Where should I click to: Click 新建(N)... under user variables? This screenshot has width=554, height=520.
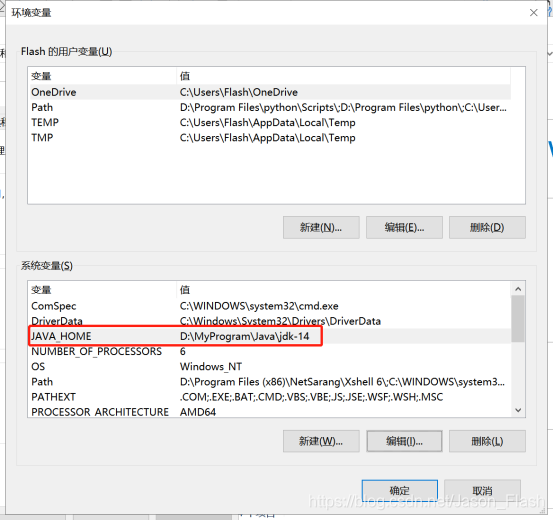(x=321, y=228)
